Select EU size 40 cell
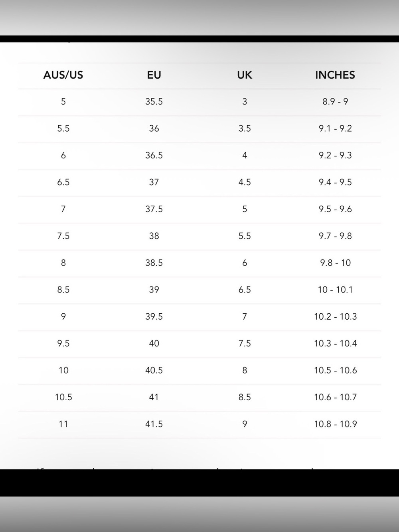399x532 pixels. [x=154, y=344]
